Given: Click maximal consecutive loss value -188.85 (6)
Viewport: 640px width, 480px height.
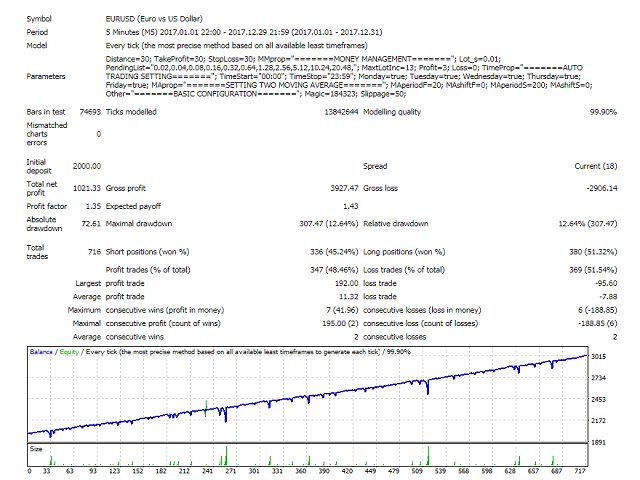Looking at the screenshot, I should coord(597,323).
